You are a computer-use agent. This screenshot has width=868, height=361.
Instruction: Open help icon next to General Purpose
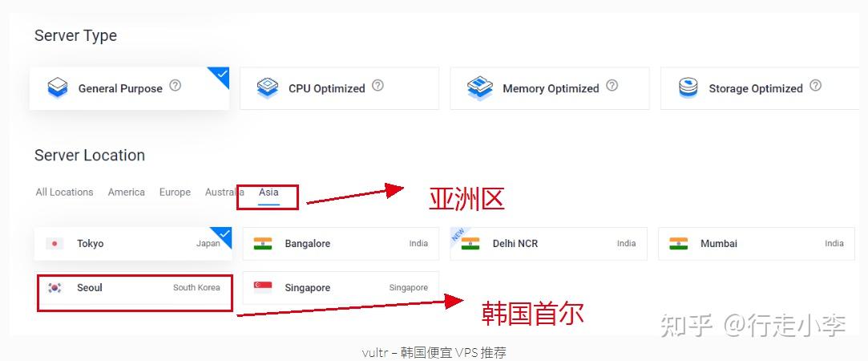pos(175,86)
